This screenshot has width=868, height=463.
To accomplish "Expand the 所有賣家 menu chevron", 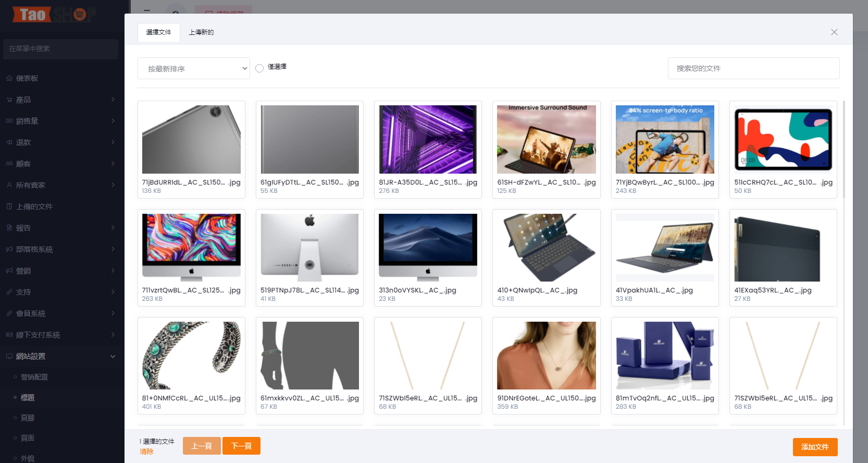I will (113, 185).
